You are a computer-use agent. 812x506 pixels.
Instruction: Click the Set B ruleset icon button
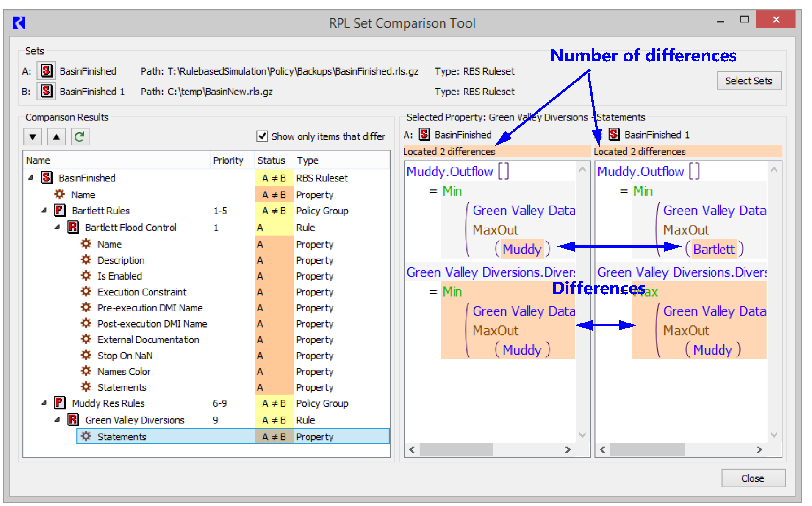point(46,91)
